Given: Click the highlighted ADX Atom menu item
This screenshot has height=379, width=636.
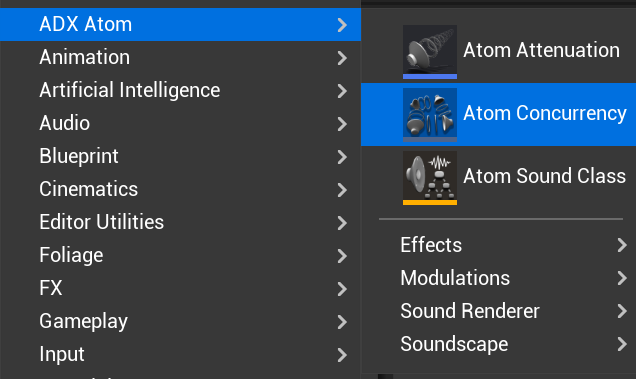Looking at the screenshot, I should coord(180,24).
